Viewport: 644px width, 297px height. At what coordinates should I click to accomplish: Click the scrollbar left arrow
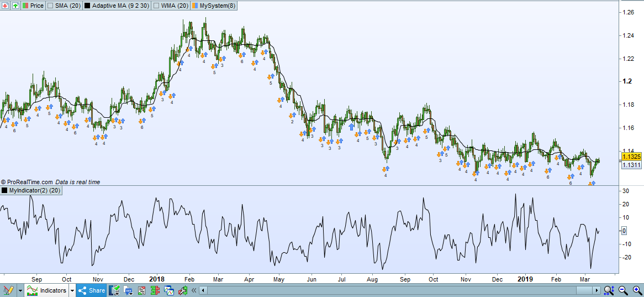click(x=203, y=290)
